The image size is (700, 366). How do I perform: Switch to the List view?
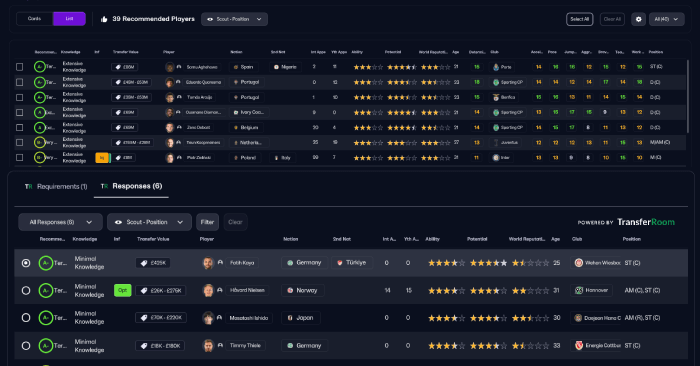click(69, 19)
